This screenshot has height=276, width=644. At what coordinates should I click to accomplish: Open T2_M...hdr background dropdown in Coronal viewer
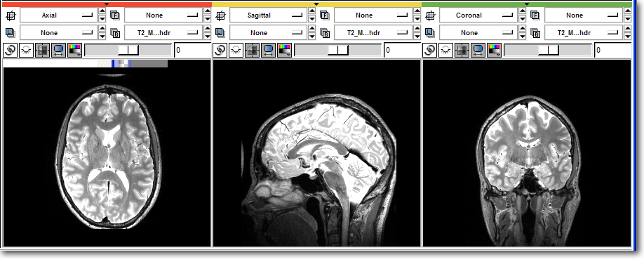584,32
